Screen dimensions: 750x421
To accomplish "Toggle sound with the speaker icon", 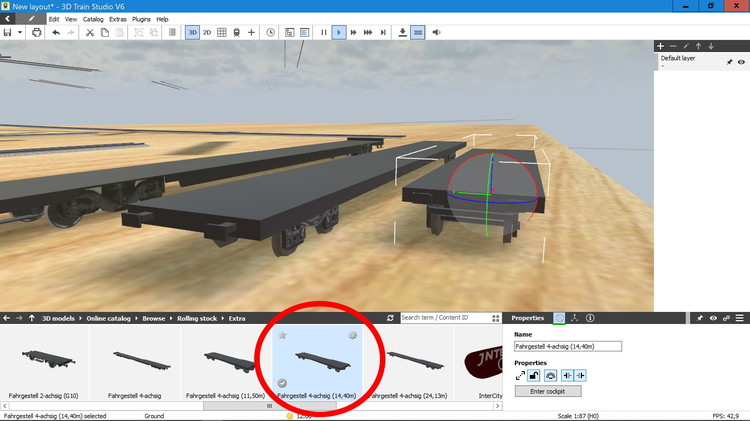I will (436, 33).
